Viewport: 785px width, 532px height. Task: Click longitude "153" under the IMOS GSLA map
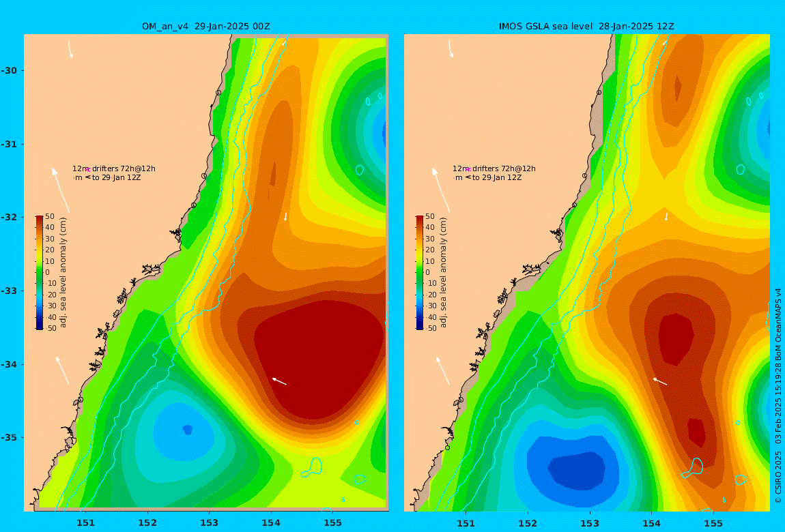click(x=590, y=523)
